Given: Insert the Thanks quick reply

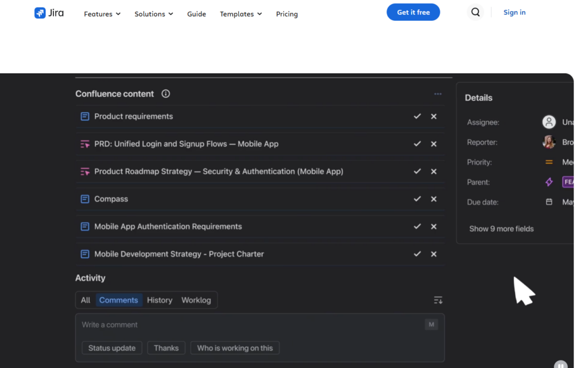Looking at the screenshot, I should coord(166,348).
